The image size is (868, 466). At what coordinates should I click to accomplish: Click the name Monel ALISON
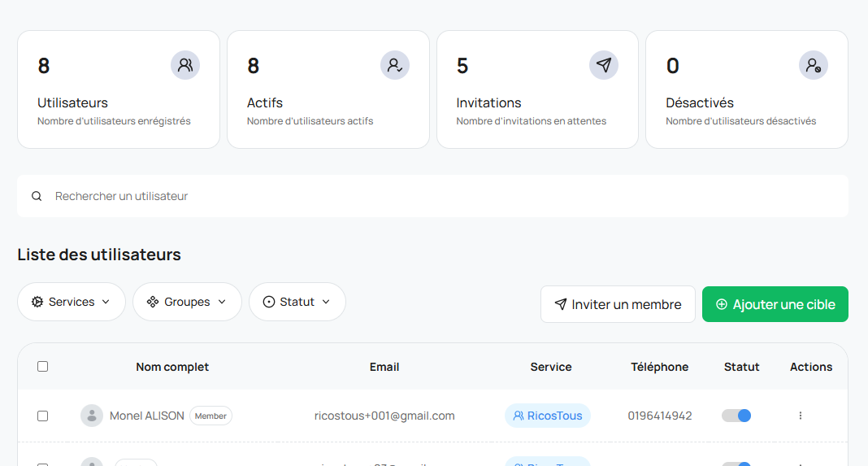(x=146, y=416)
